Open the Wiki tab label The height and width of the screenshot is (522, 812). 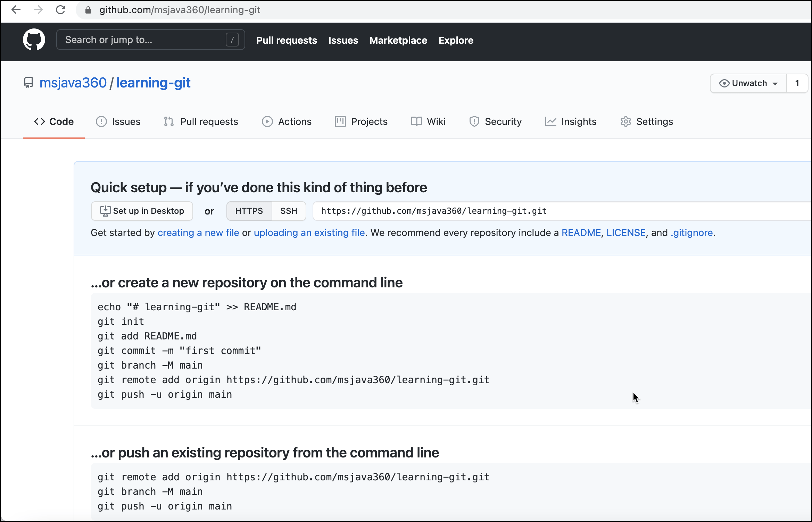point(436,121)
